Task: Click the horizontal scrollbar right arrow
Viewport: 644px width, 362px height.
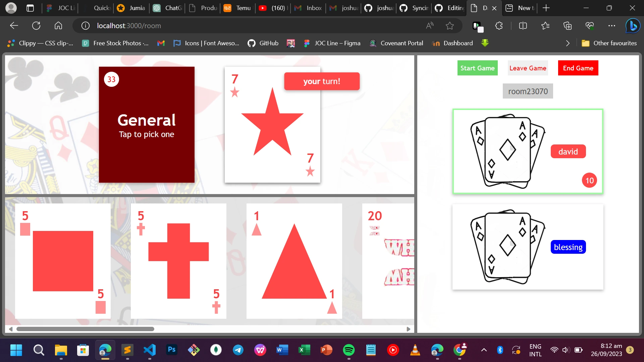Action: (408, 329)
